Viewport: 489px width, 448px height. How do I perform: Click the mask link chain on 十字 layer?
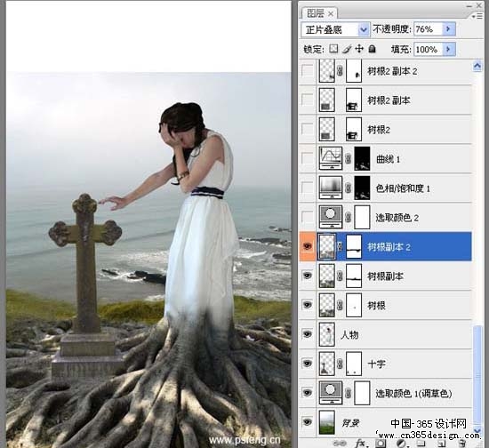coord(340,364)
